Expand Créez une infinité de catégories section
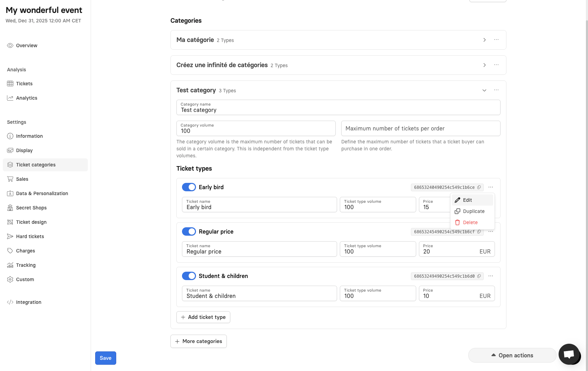 pos(484,65)
